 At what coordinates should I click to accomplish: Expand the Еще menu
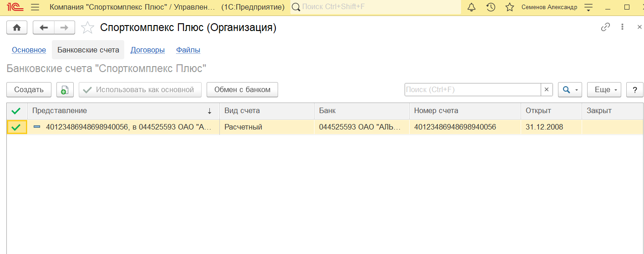point(604,90)
